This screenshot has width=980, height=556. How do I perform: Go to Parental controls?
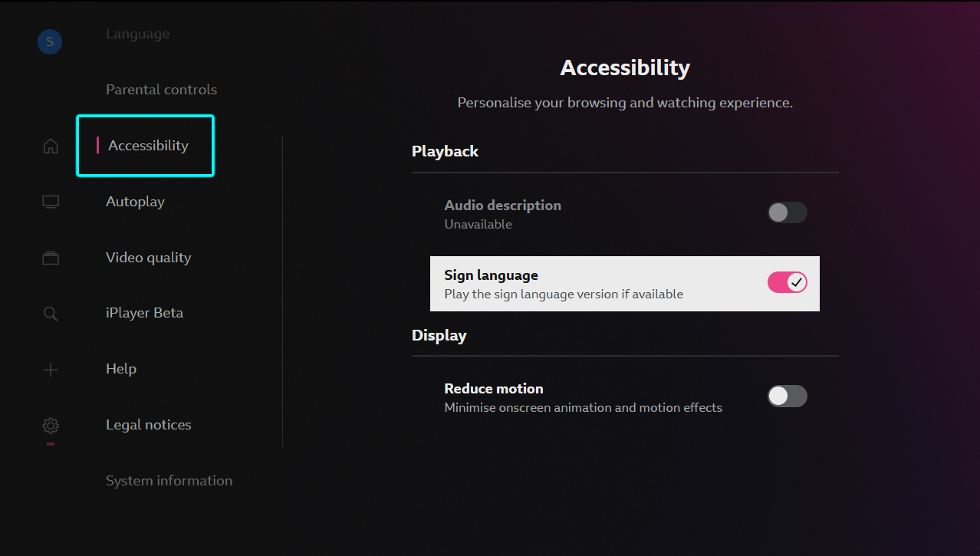point(161,89)
